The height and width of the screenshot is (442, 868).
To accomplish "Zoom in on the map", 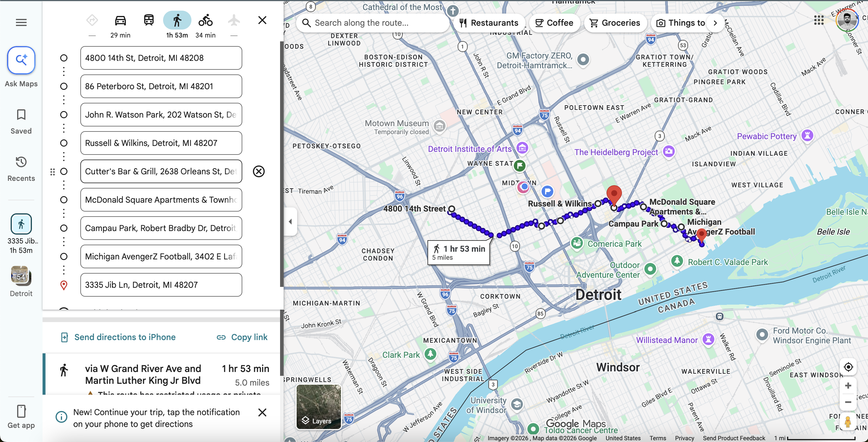I will coord(848,385).
